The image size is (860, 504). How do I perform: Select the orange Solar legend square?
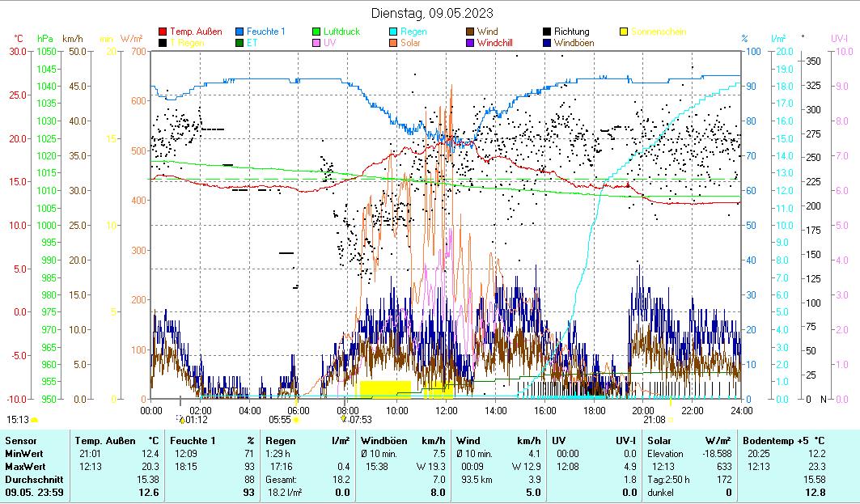click(393, 42)
